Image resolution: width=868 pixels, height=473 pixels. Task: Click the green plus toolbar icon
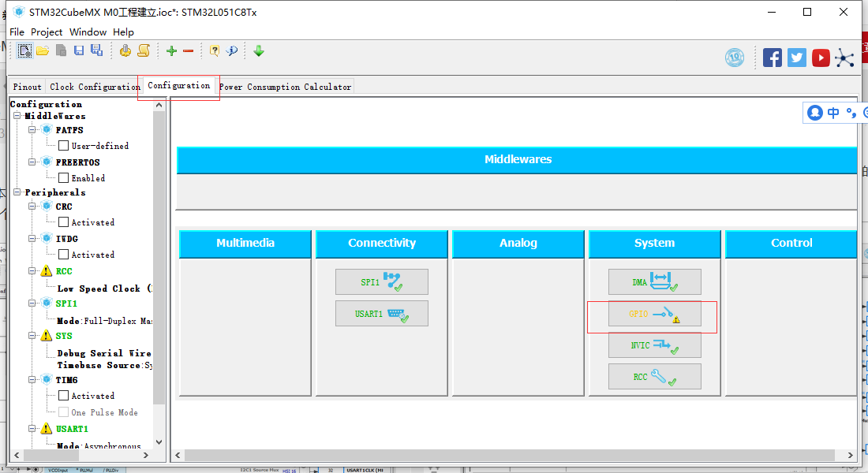tap(171, 51)
